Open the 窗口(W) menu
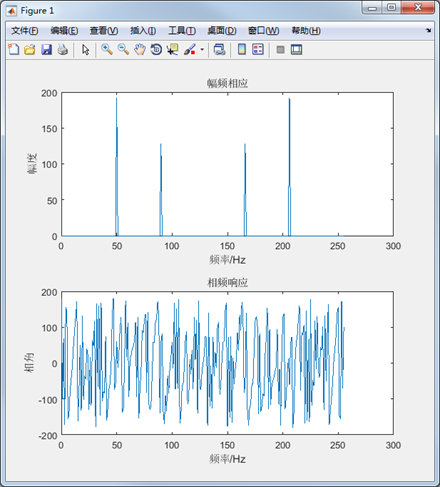 (x=263, y=31)
